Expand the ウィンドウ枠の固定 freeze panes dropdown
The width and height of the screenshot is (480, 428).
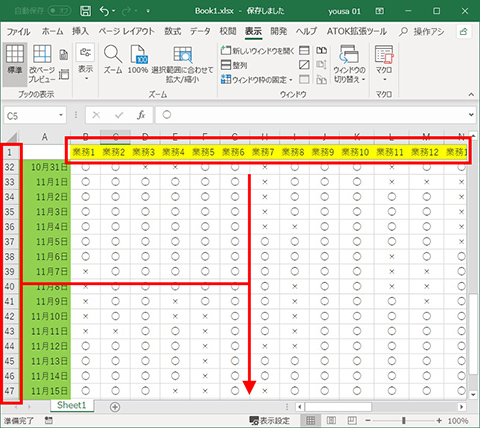pyautogui.click(x=257, y=80)
